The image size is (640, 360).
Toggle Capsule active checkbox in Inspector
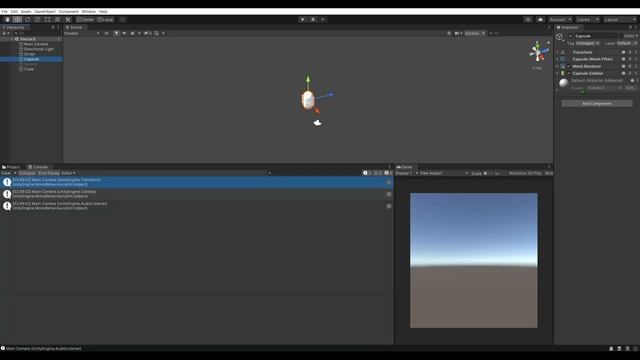(x=571, y=36)
